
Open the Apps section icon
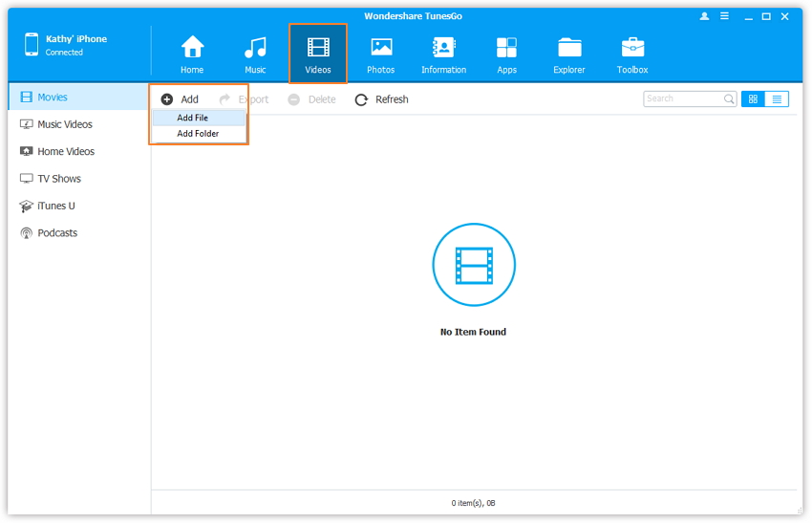pyautogui.click(x=506, y=48)
